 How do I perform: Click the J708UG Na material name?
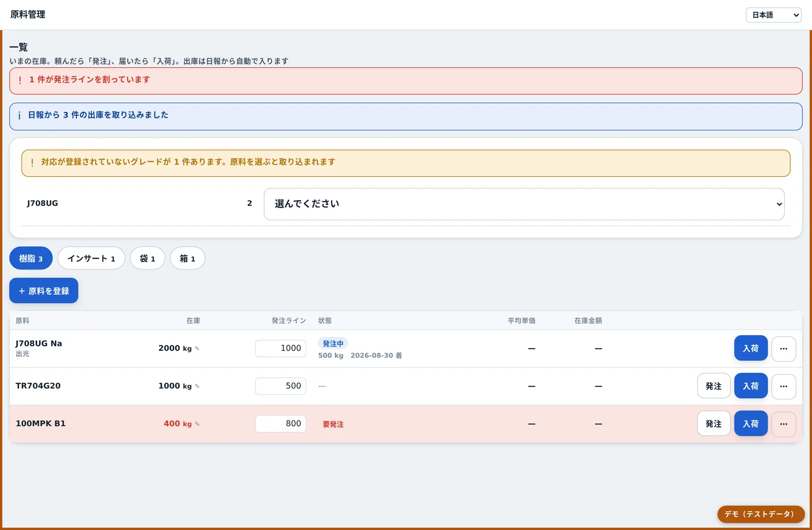tap(39, 343)
